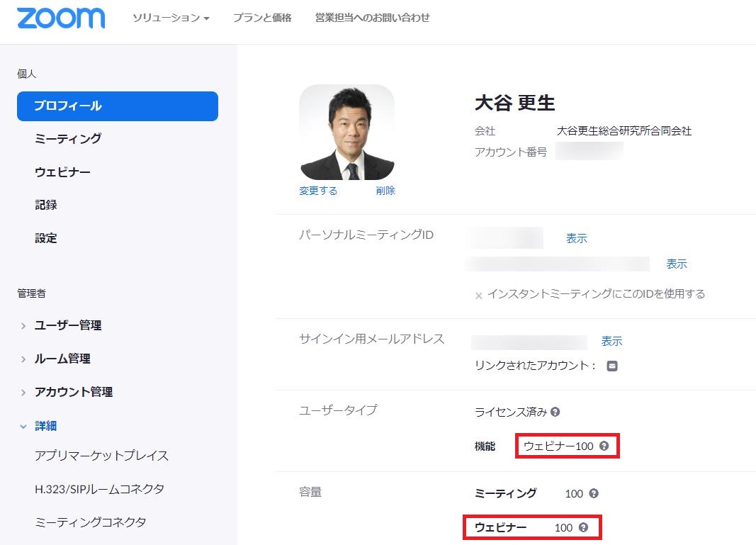
Task: Expand the ユーザー管理 section
Action: click(67, 325)
